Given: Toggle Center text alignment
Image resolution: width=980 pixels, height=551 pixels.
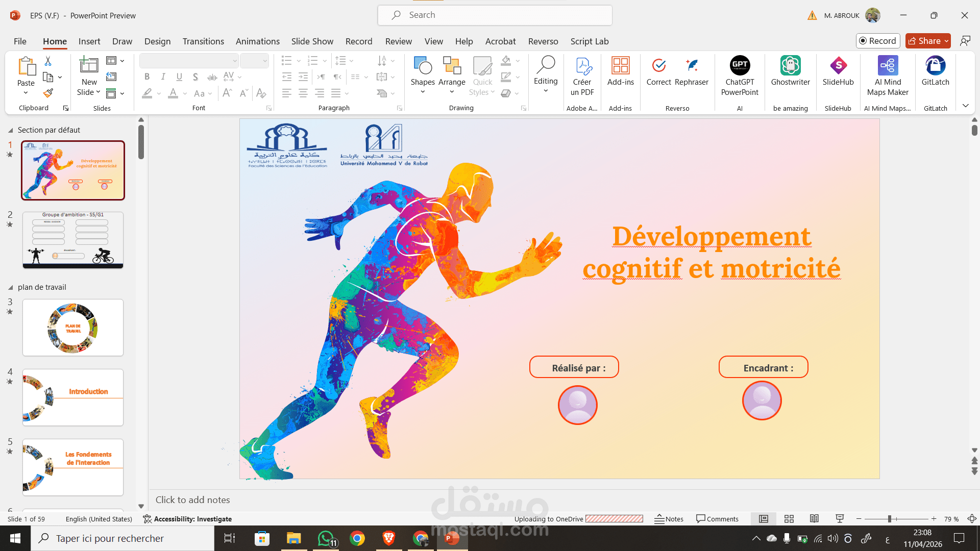Looking at the screenshot, I should pyautogui.click(x=303, y=93).
